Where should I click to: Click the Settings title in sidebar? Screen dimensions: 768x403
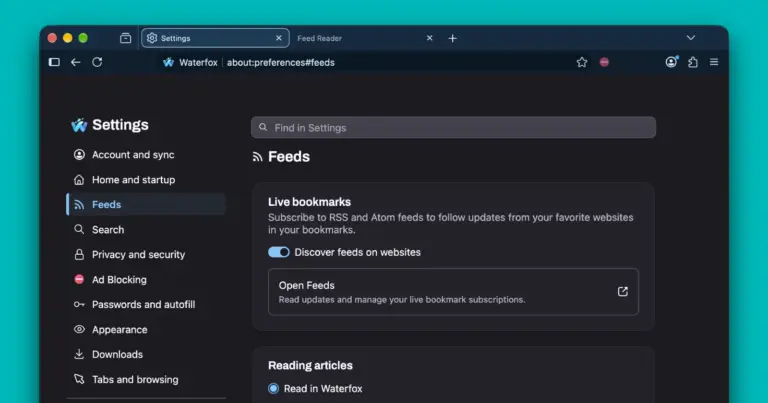point(120,125)
